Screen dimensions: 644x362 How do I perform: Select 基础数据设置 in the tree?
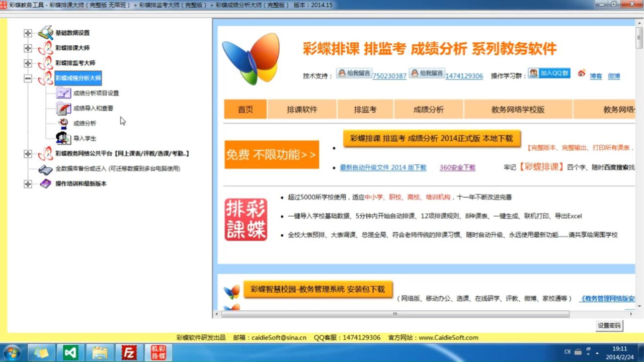click(x=72, y=33)
